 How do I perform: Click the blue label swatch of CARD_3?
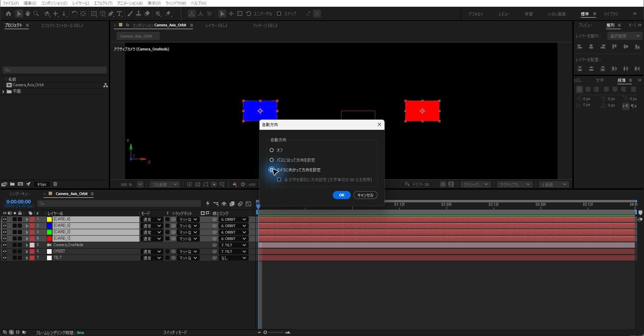point(49,226)
